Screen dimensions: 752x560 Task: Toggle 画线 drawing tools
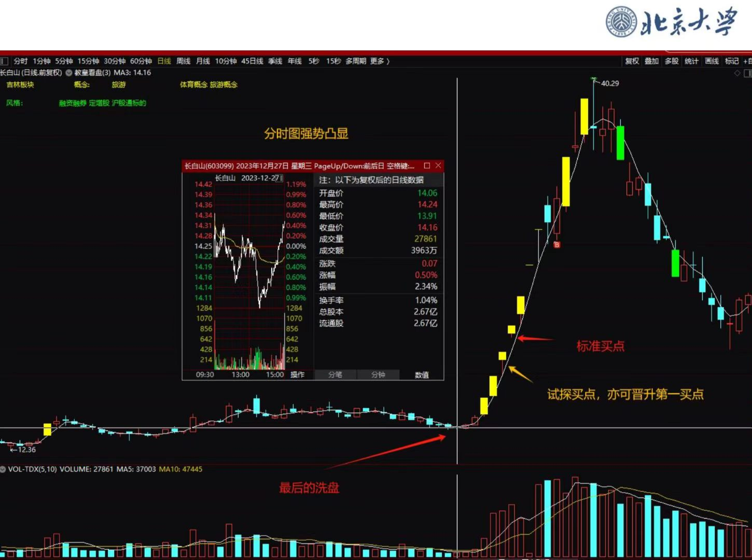coord(712,61)
